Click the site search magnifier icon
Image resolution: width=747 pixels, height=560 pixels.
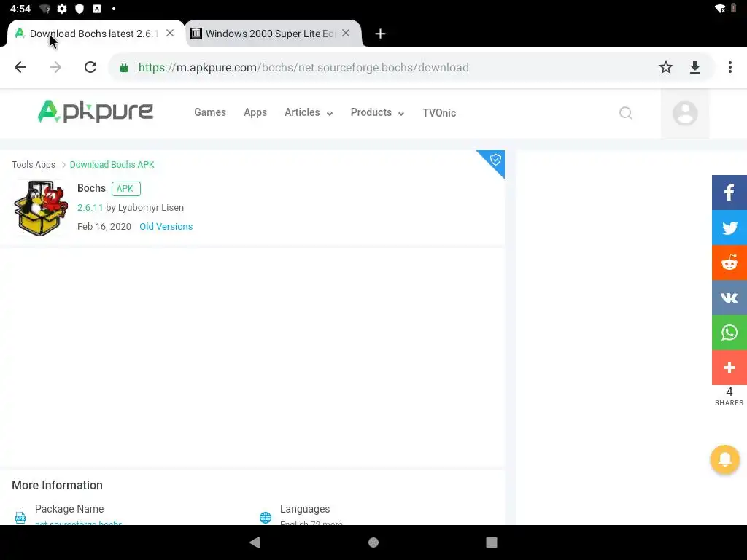625,113
